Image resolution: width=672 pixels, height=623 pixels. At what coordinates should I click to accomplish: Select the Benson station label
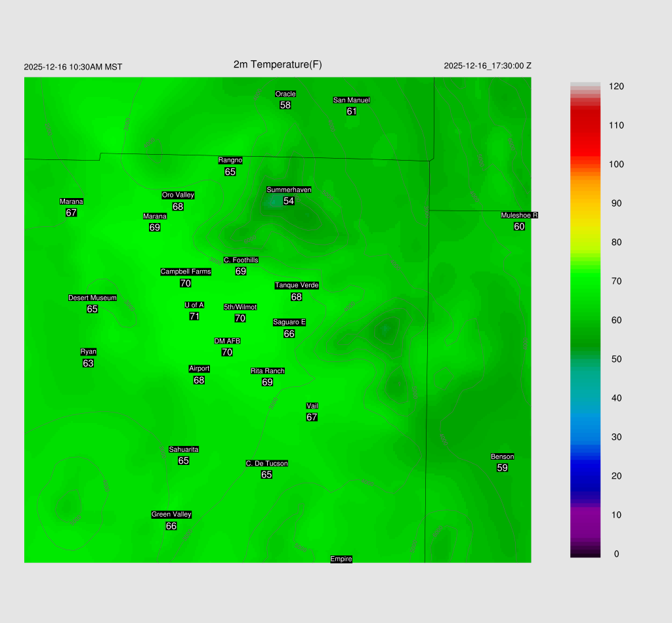(x=502, y=456)
